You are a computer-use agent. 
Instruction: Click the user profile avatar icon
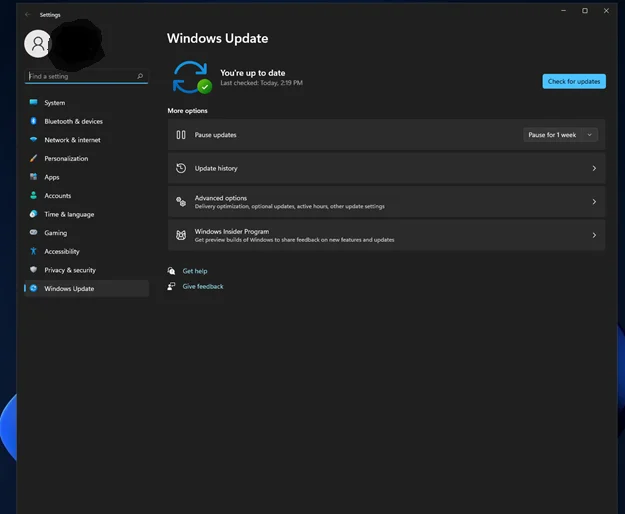click(38, 43)
